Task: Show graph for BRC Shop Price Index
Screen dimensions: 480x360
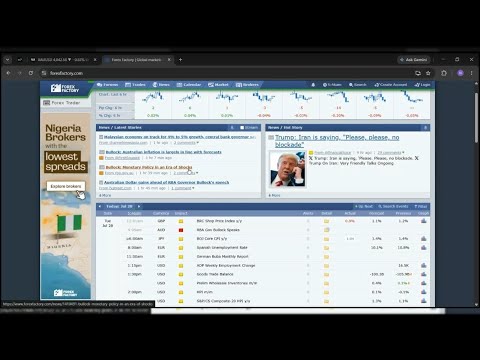Action: (424, 221)
